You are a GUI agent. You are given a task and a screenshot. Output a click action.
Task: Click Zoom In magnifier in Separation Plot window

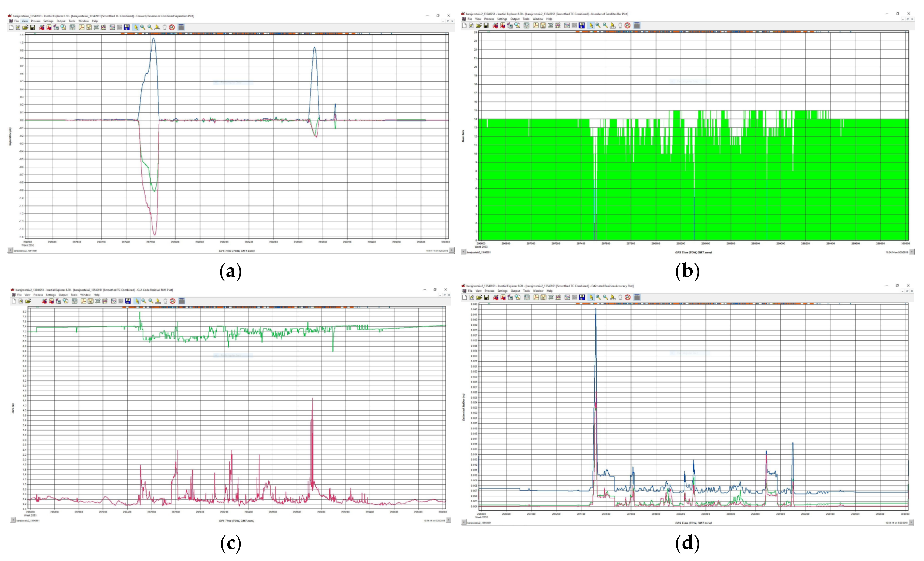(143, 27)
